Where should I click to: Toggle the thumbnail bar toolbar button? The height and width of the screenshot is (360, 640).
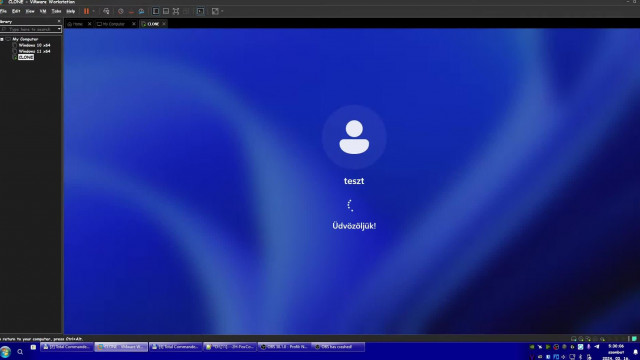[166, 11]
